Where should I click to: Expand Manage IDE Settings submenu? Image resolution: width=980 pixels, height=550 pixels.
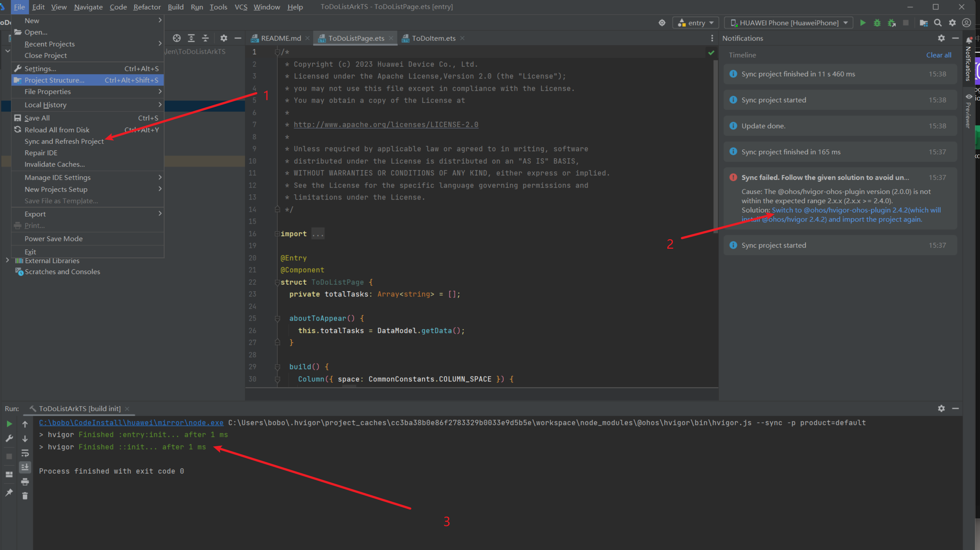click(88, 177)
